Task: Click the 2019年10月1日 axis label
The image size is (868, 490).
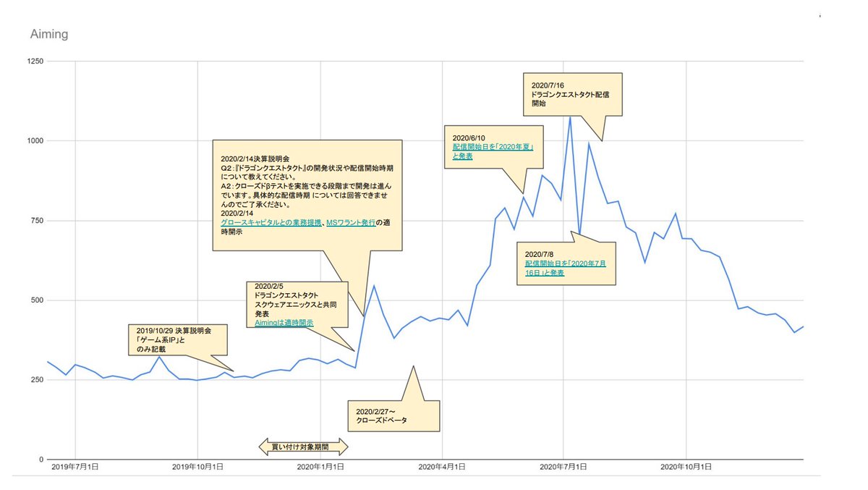Action: tap(197, 468)
